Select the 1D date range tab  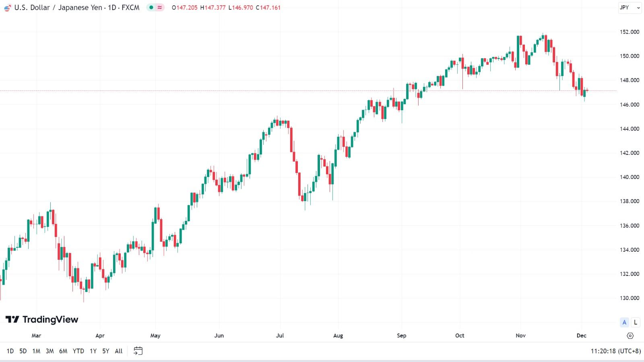(x=10, y=351)
